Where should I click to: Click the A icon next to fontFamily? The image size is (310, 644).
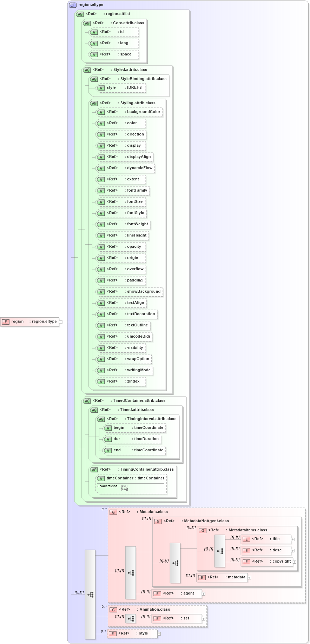(x=101, y=191)
